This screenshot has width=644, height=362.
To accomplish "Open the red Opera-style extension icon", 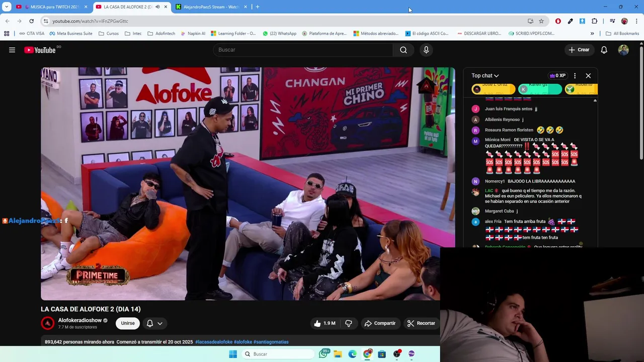I will [558, 21].
